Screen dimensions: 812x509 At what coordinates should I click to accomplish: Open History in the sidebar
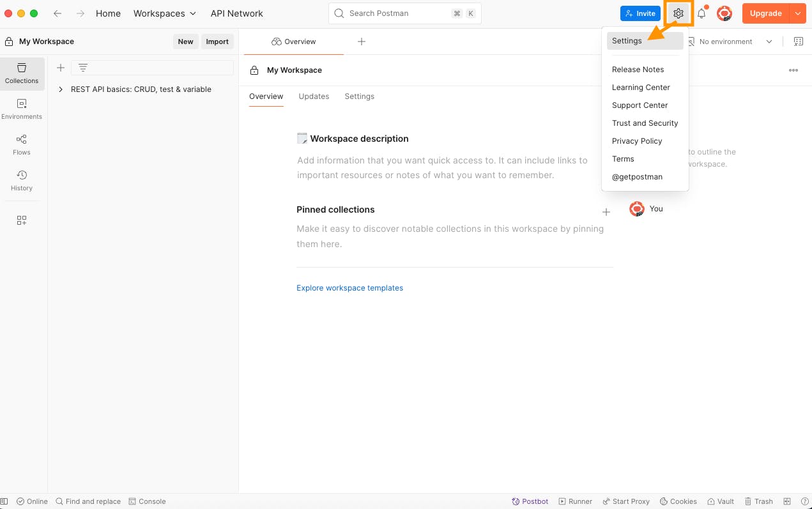22,180
